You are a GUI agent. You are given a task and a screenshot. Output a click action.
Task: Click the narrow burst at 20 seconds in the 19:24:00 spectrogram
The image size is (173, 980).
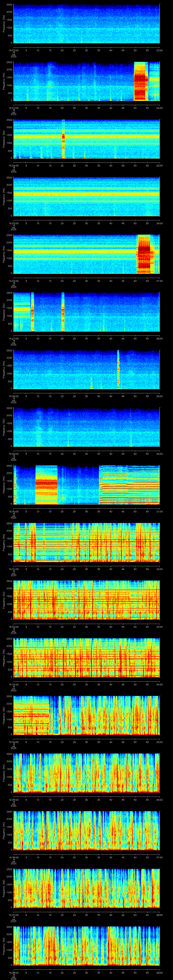coord(63,139)
